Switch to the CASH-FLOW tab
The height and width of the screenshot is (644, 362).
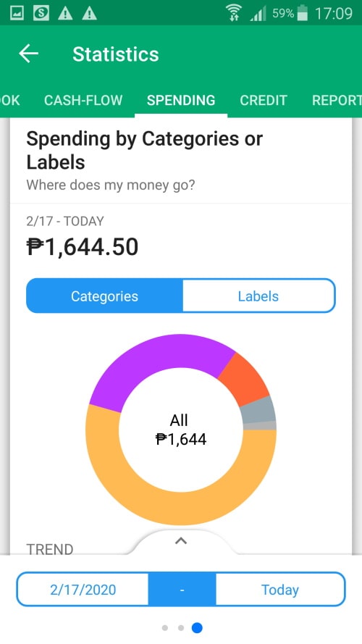[83, 100]
